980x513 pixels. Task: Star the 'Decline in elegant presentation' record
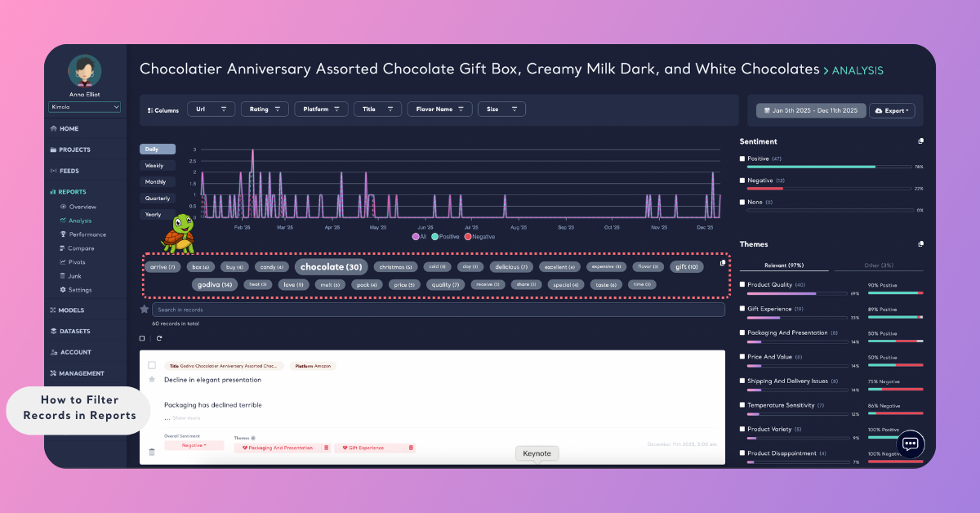pyautogui.click(x=152, y=380)
